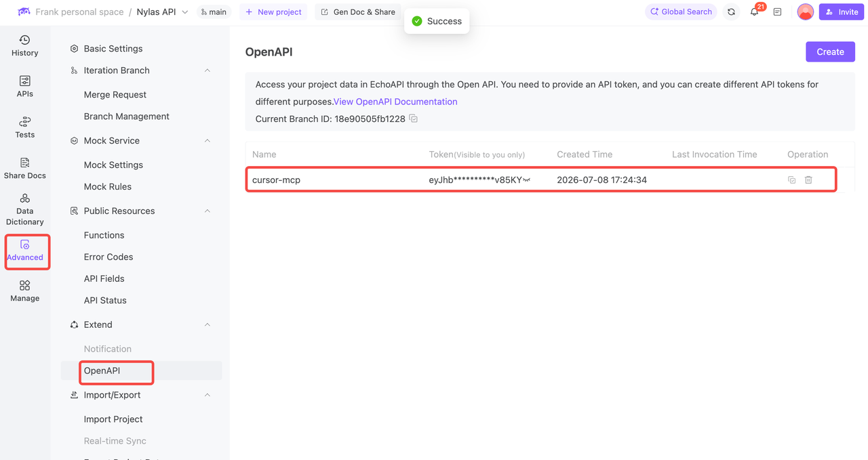Image resolution: width=868 pixels, height=460 pixels.
Task: Open Share Docs in sidebar
Action: [24, 168]
